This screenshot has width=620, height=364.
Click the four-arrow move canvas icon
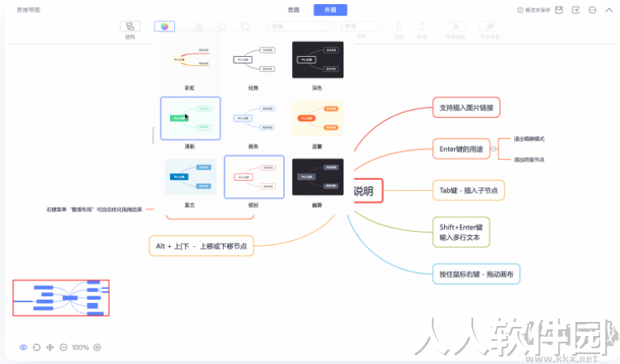pyautogui.click(x=50, y=347)
